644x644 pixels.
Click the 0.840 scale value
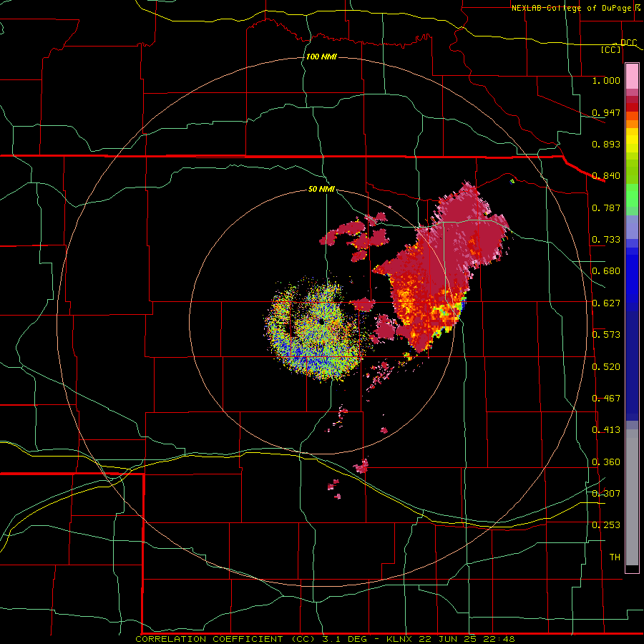(x=606, y=176)
